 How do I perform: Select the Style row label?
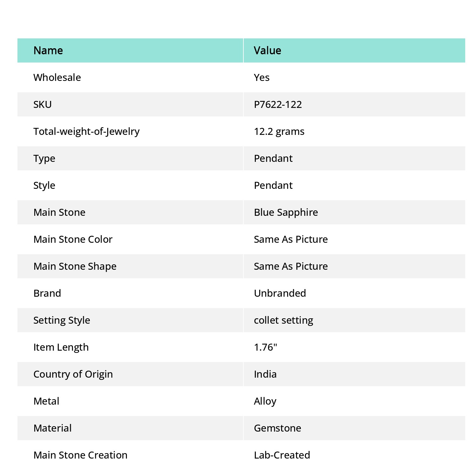[x=44, y=185]
